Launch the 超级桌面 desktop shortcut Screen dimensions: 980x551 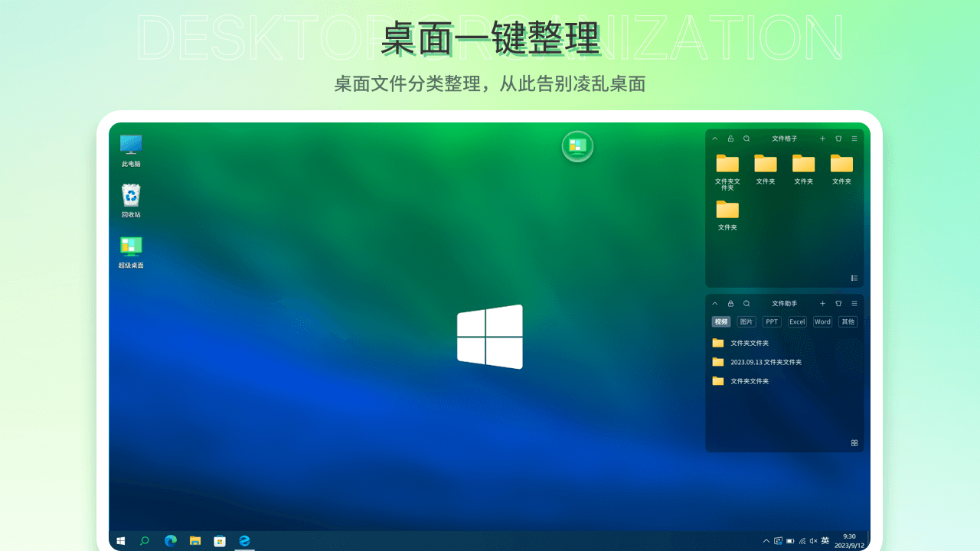tap(131, 252)
